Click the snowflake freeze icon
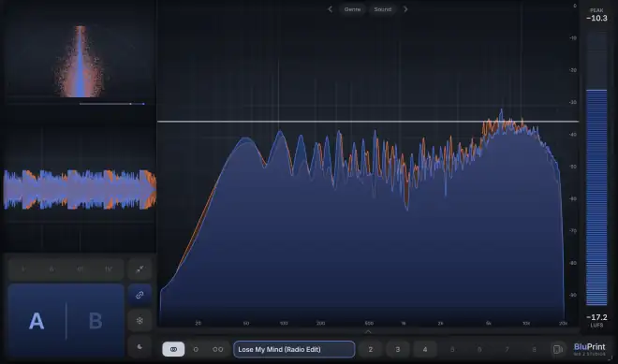This screenshot has height=364, width=618. (140, 321)
